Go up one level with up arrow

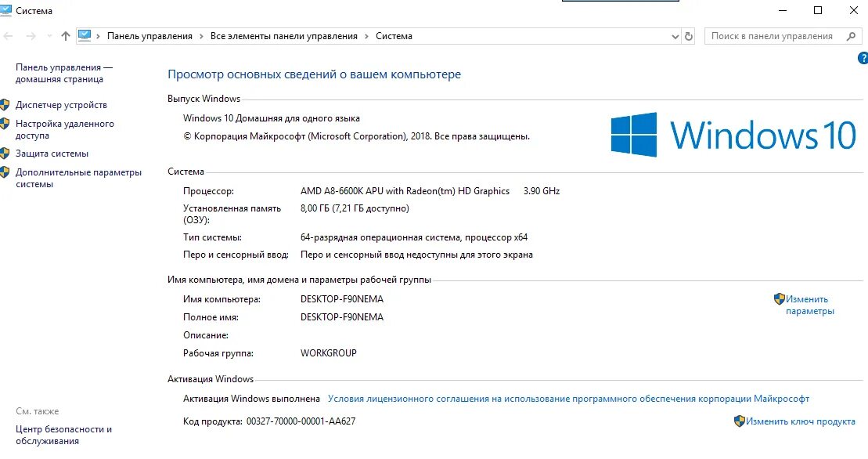[x=65, y=36]
